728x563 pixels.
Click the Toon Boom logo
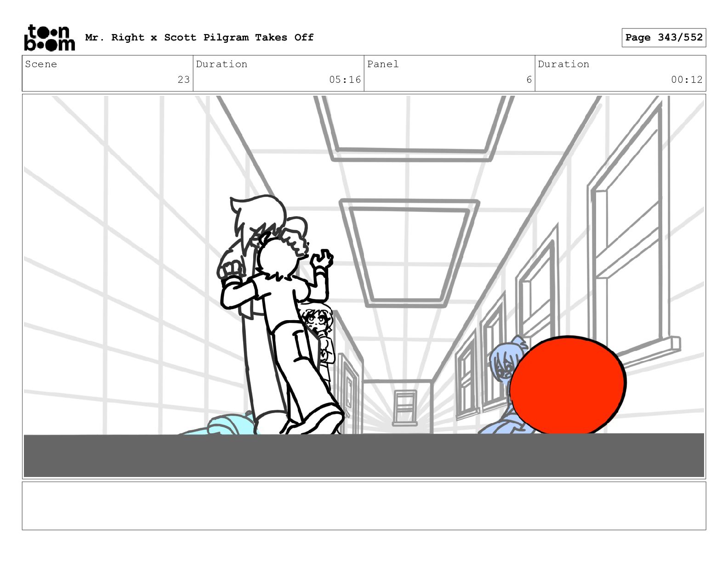[49, 38]
